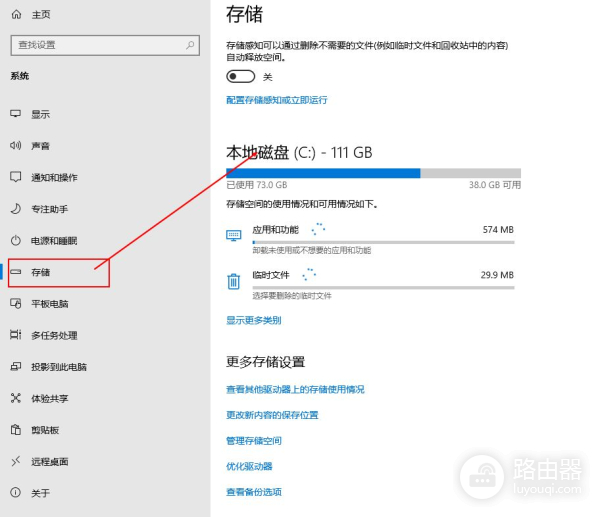Screen dimensions: 600x517
Task: Click the 电源和睡眠 power icon
Action: 16,240
